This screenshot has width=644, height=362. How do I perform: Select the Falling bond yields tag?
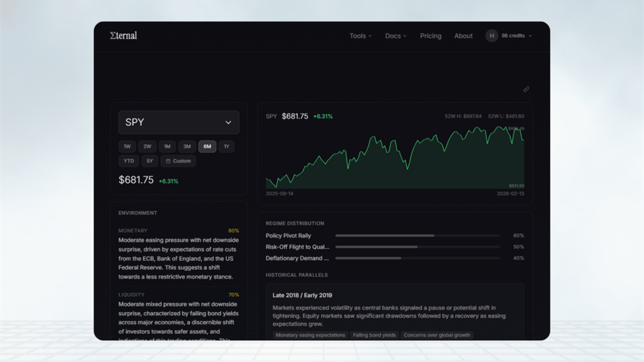374,335
